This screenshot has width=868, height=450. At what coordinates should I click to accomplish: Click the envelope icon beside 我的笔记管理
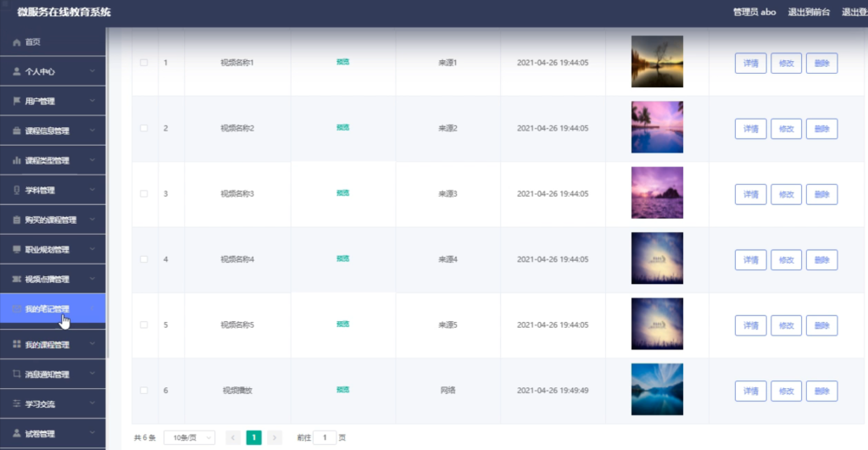(x=17, y=308)
